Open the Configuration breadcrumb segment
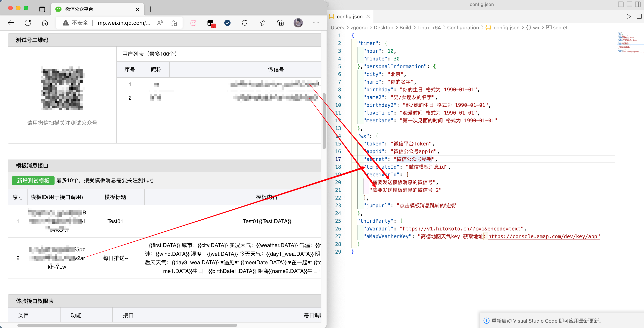 click(463, 28)
